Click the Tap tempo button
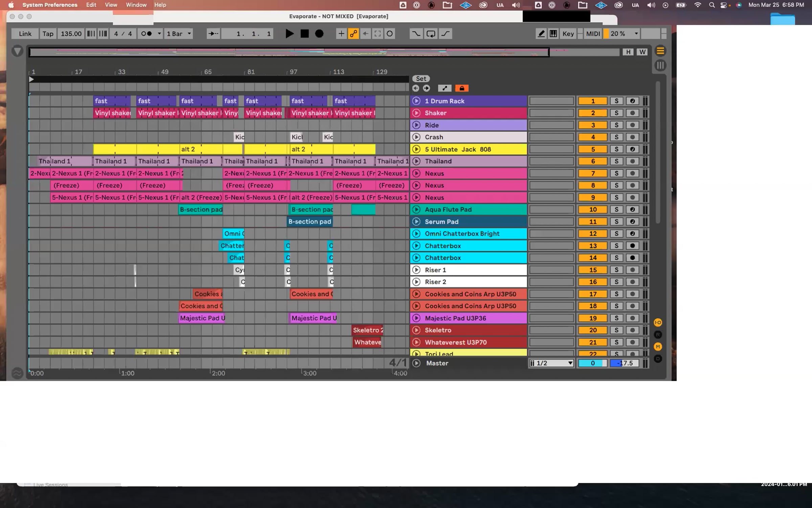This screenshot has height=508, width=812. (48, 34)
